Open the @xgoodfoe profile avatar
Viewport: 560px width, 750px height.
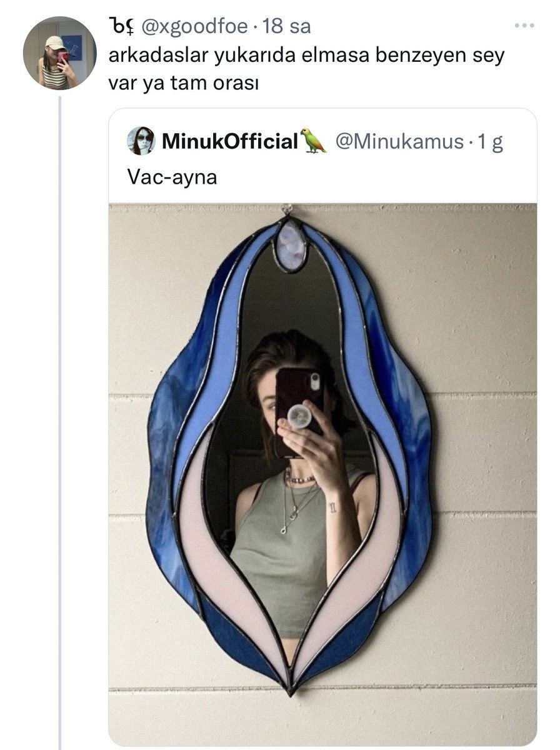pos(59,53)
